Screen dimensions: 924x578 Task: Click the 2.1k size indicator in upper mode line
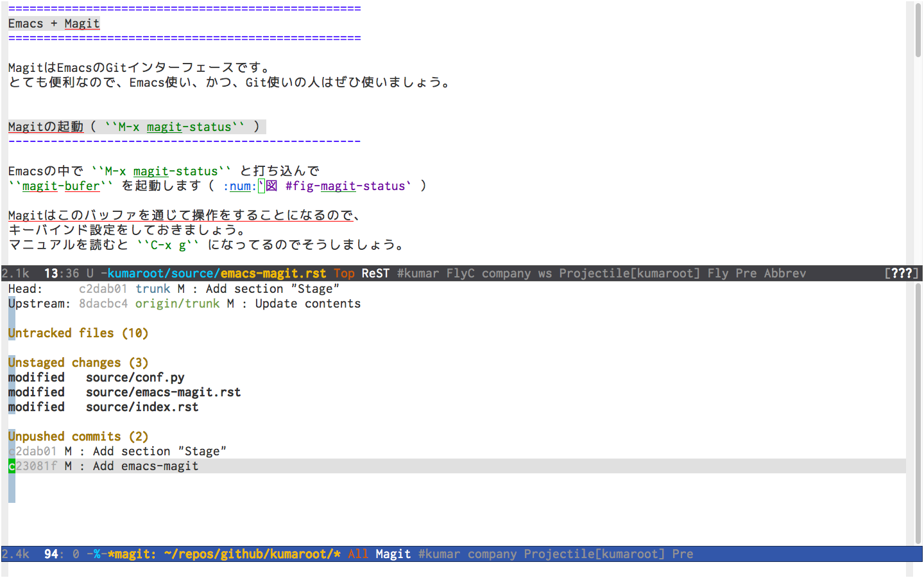pos(15,274)
